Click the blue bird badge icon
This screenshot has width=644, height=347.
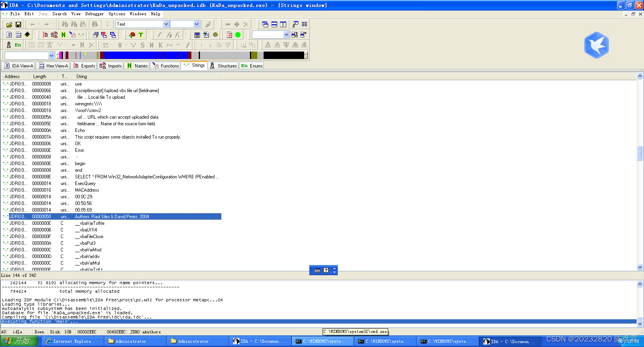pos(596,45)
